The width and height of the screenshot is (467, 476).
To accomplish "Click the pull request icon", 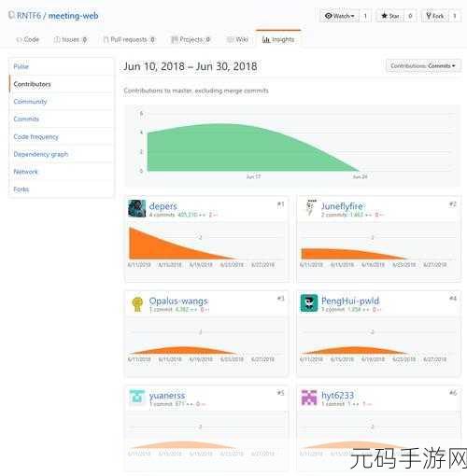I will point(106,39).
